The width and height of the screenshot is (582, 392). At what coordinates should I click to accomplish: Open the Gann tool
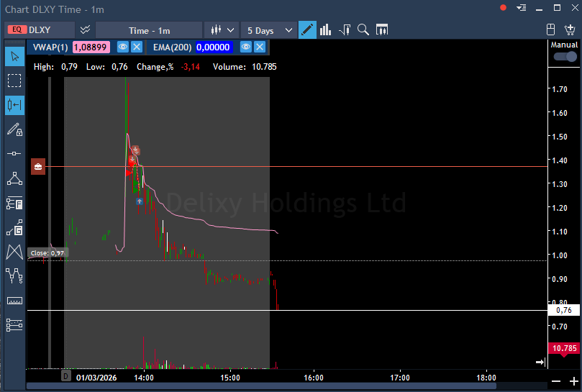14,227
